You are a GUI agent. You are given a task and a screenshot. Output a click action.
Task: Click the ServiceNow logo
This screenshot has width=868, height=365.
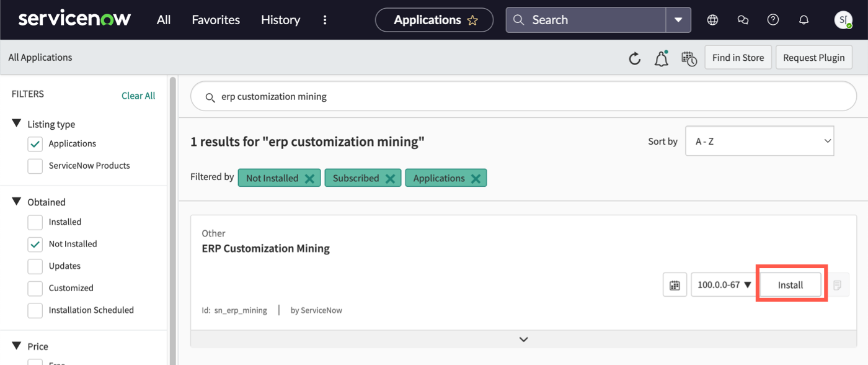click(x=74, y=19)
